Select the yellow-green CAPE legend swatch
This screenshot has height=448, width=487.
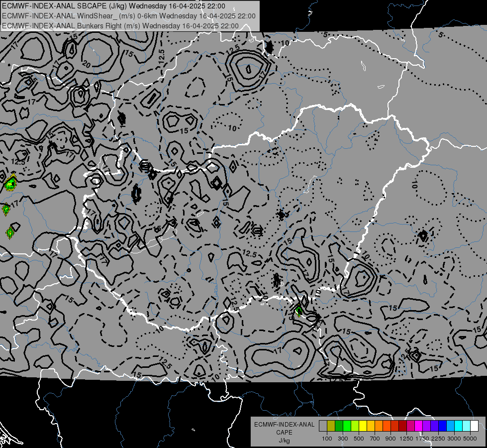point(355,426)
